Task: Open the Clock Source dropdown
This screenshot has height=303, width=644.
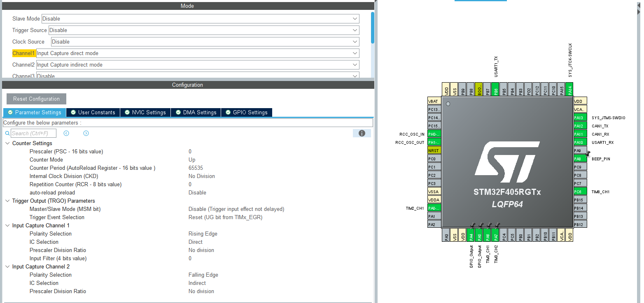Action: pos(205,42)
